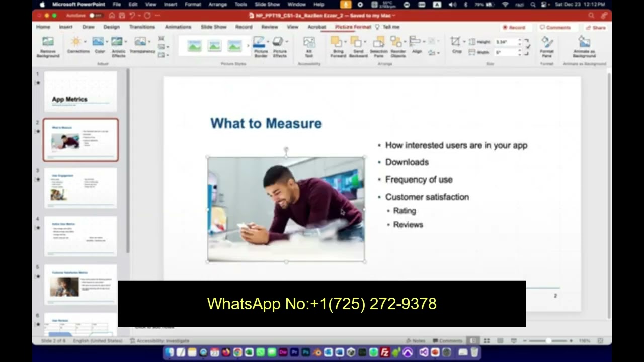Image resolution: width=644 pixels, height=362 pixels.
Task: Click Animate as Background icon
Action: click(x=584, y=42)
